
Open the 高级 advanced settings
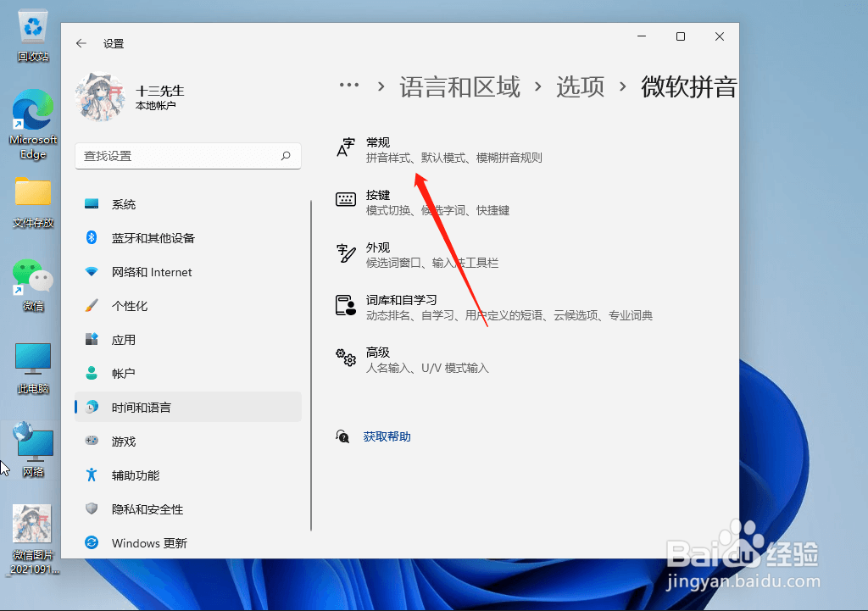coord(413,360)
